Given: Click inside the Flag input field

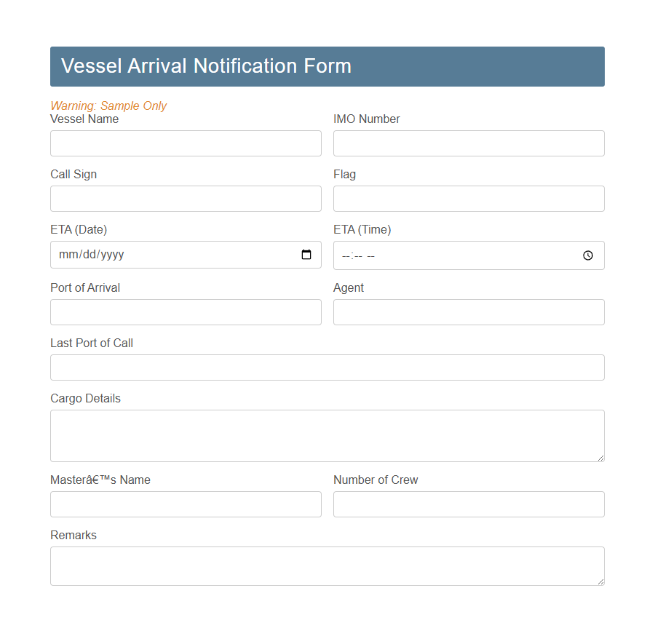Looking at the screenshot, I should (468, 198).
